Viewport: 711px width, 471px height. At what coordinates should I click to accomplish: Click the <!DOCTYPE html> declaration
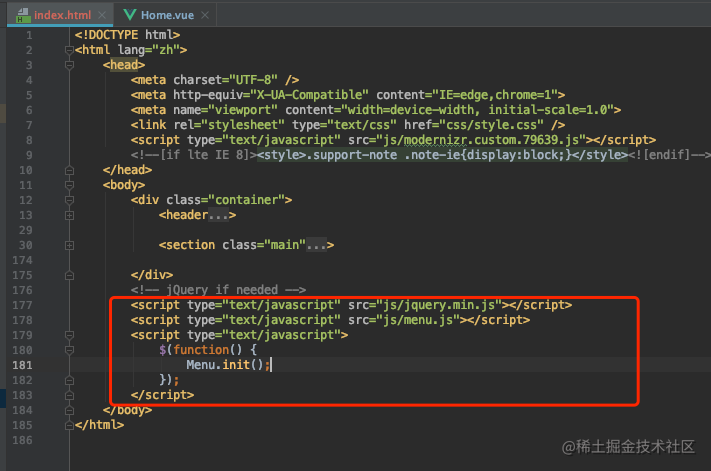[127, 35]
